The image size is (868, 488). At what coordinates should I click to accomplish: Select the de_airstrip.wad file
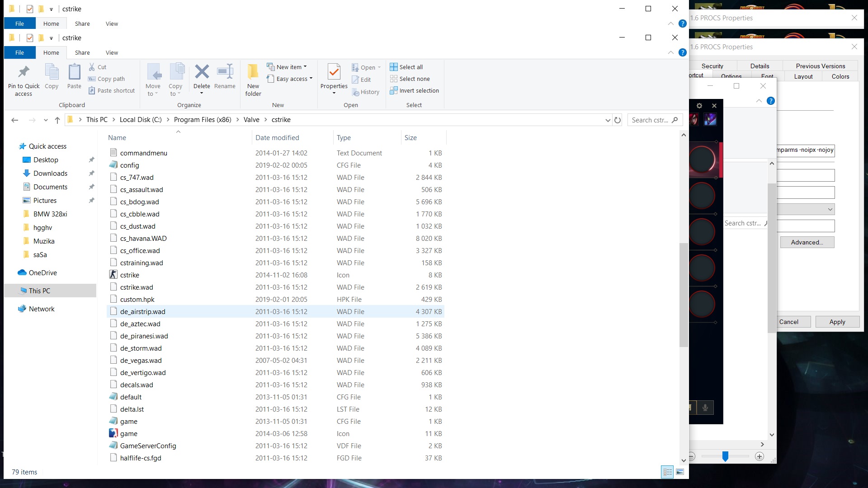click(275, 311)
